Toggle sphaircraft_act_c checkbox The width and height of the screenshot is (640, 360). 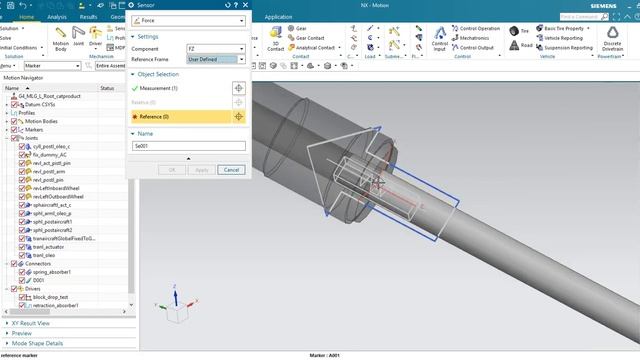22,205
